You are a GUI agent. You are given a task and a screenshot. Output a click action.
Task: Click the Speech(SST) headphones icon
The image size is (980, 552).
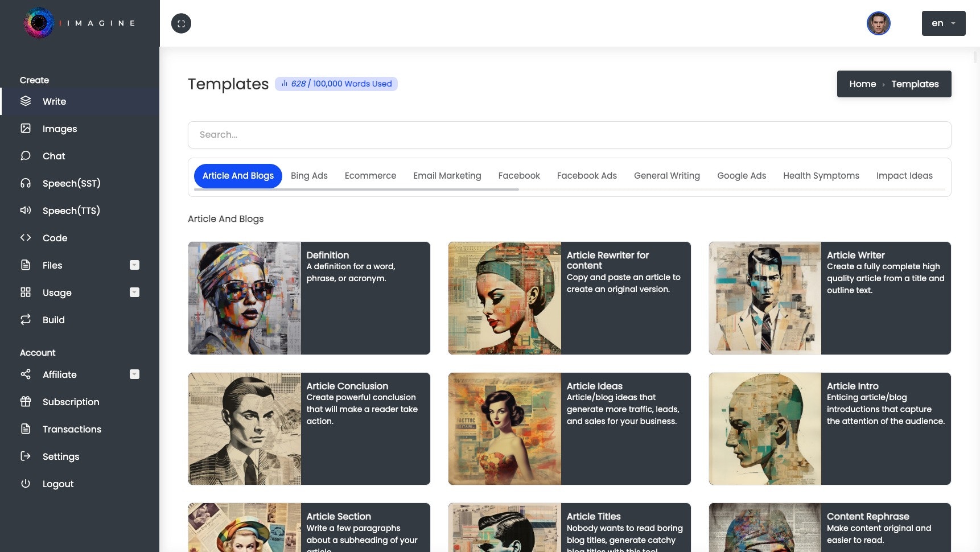[x=26, y=183]
